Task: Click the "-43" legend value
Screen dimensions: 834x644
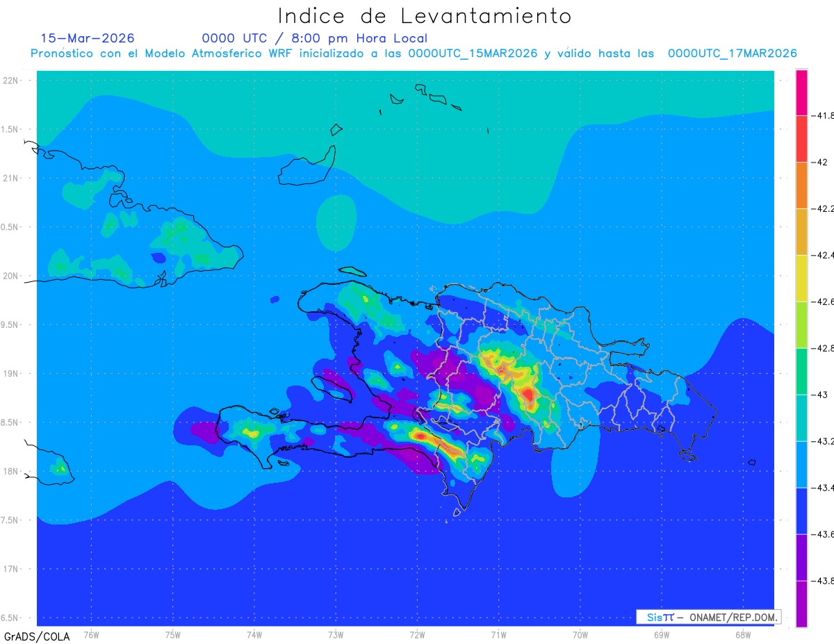Action: [x=821, y=395]
